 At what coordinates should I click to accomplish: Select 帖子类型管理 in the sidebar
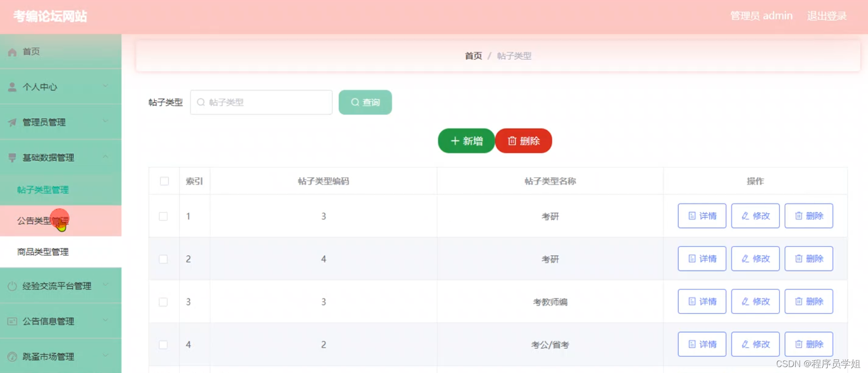pos(60,190)
